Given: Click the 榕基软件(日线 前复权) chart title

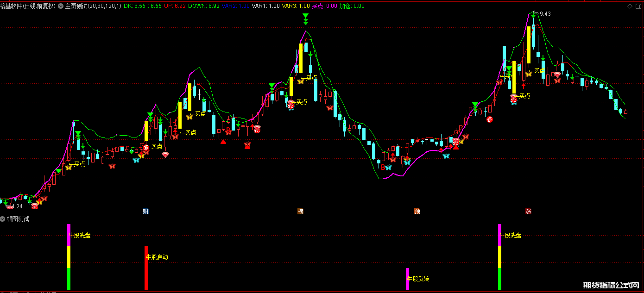Looking at the screenshot, I should (28, 6).
